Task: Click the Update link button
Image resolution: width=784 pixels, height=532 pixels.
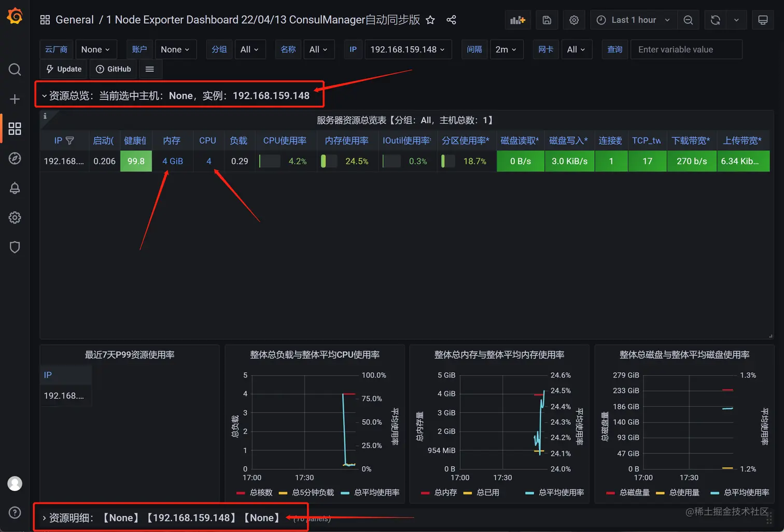Action: [x=64, y=69]
